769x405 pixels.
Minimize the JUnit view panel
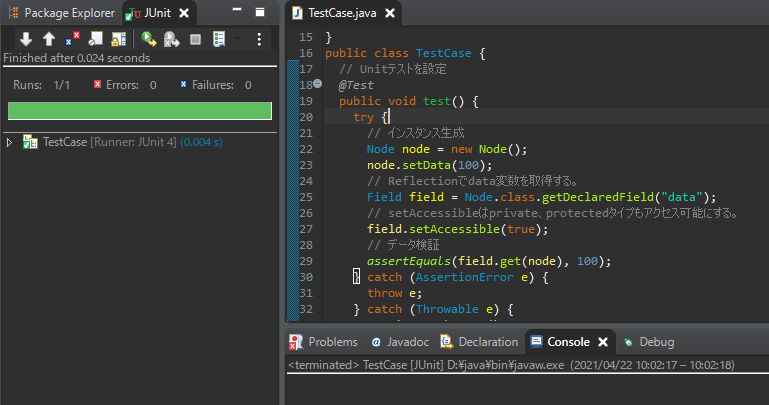click(237, 10)
